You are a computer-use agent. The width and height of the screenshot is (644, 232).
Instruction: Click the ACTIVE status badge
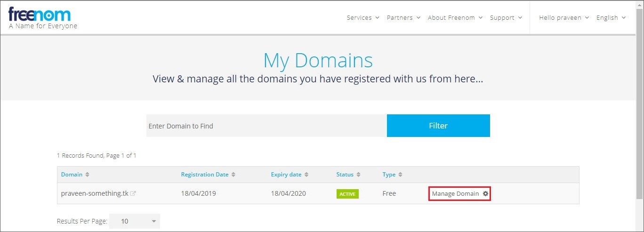[347, 194]
